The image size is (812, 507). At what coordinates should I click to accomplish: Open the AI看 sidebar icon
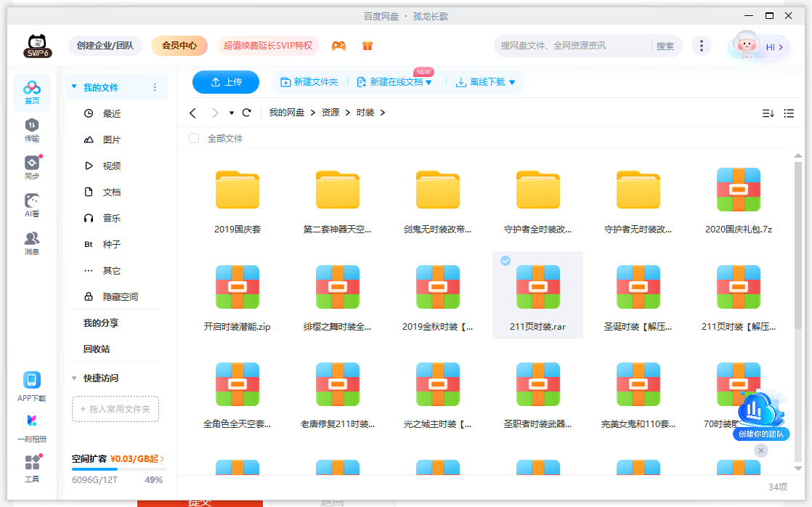[32, 204]
